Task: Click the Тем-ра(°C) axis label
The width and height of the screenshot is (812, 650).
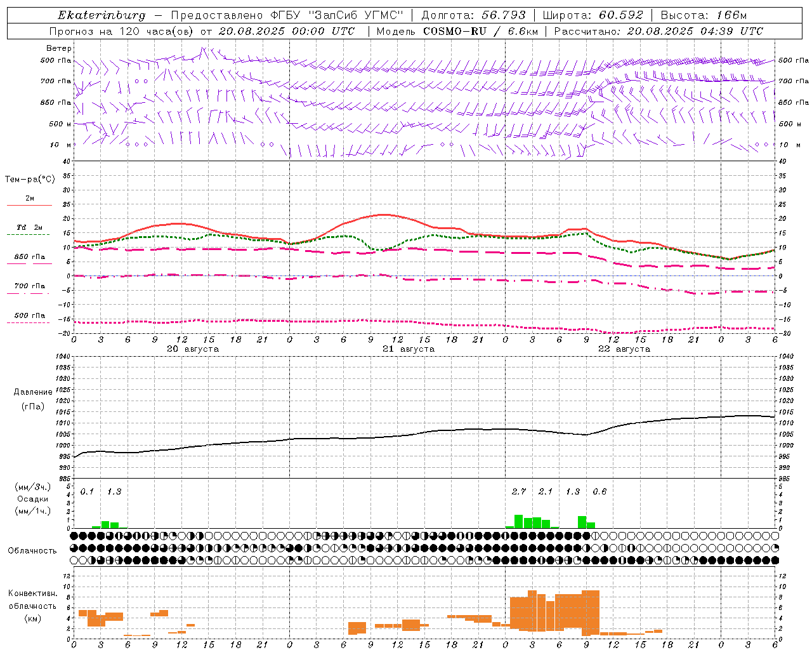Action: click(x=30, y=180)
